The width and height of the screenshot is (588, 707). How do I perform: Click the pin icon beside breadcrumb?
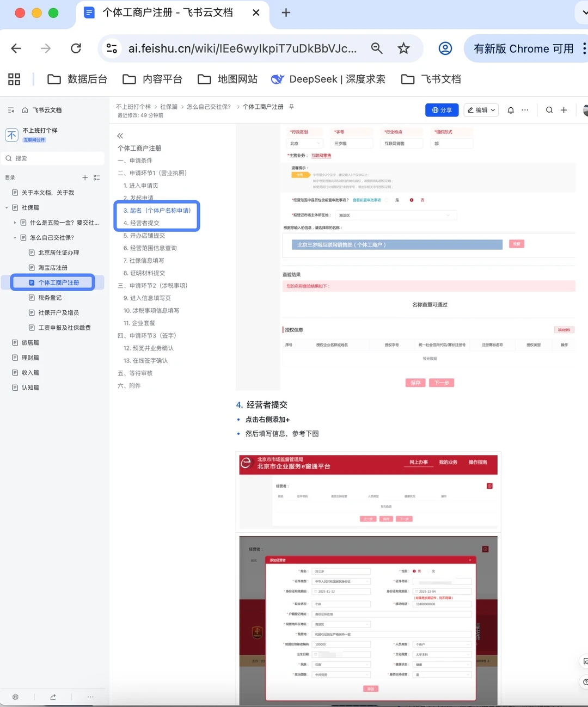click(291, 107)
